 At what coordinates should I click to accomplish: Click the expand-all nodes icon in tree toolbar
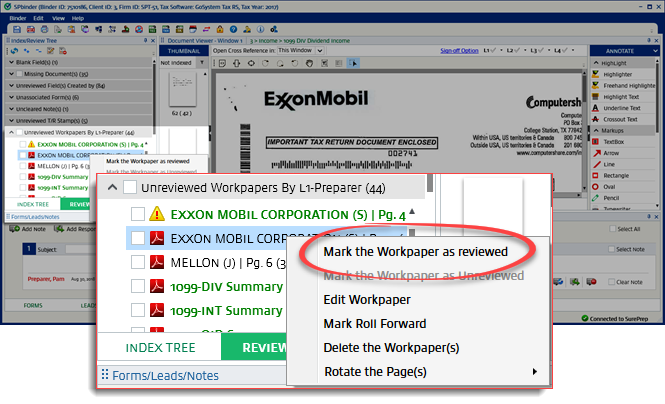[x=27, y=51]
